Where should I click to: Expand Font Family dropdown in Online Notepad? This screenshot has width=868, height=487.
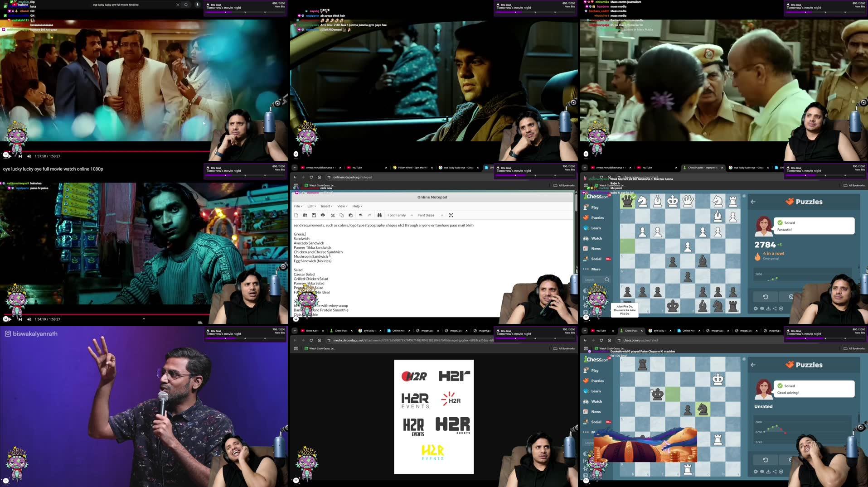pos(400,215)
